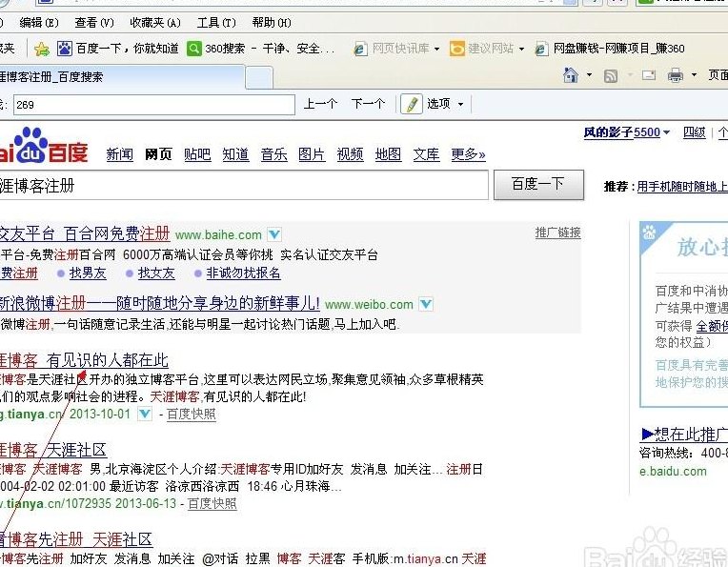Open the 风的影子5500 account dropdown
728x567 pixels.
click(x=626, y=132)
